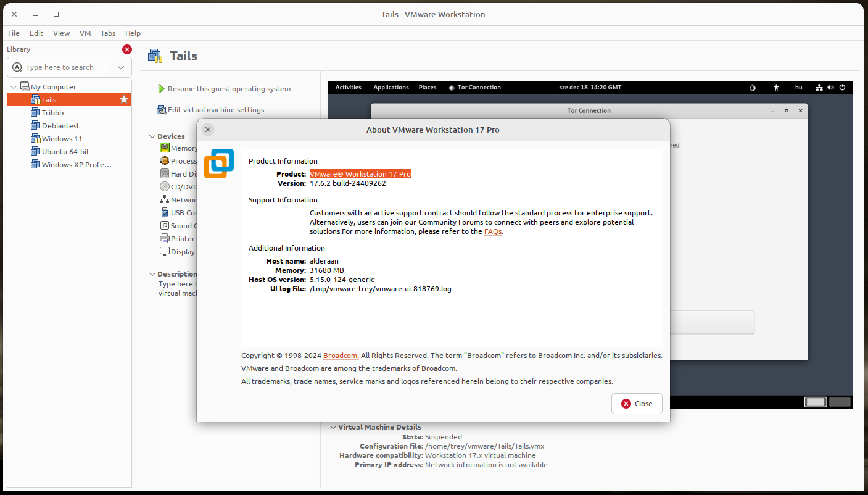Click the hu keyboard layout indicator
The width and height of the screenshot is (868, 495).
[798, 88]
